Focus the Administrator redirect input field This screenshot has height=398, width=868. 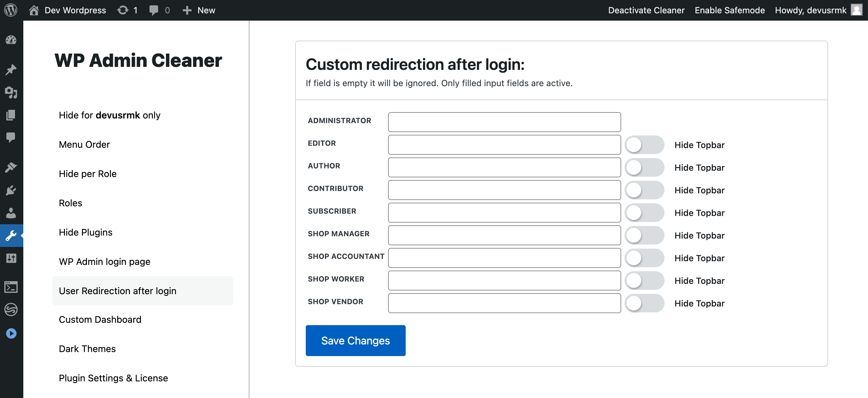[x=504, y=122]
